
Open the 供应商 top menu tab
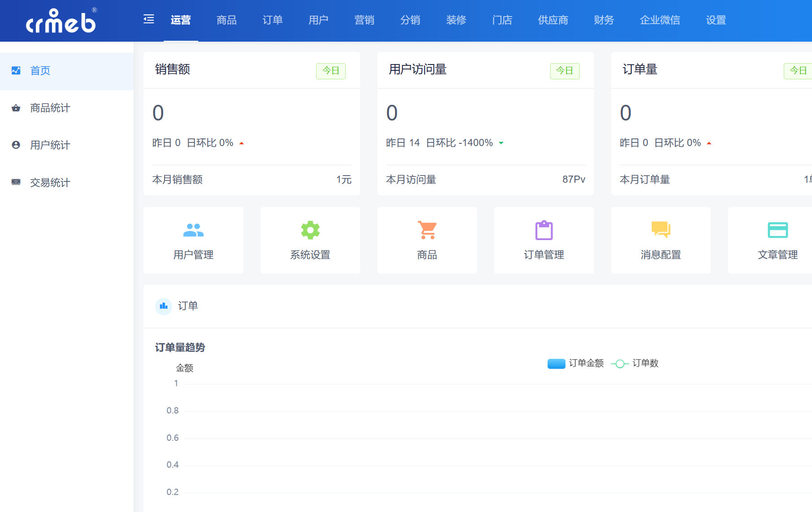[553, 20]
